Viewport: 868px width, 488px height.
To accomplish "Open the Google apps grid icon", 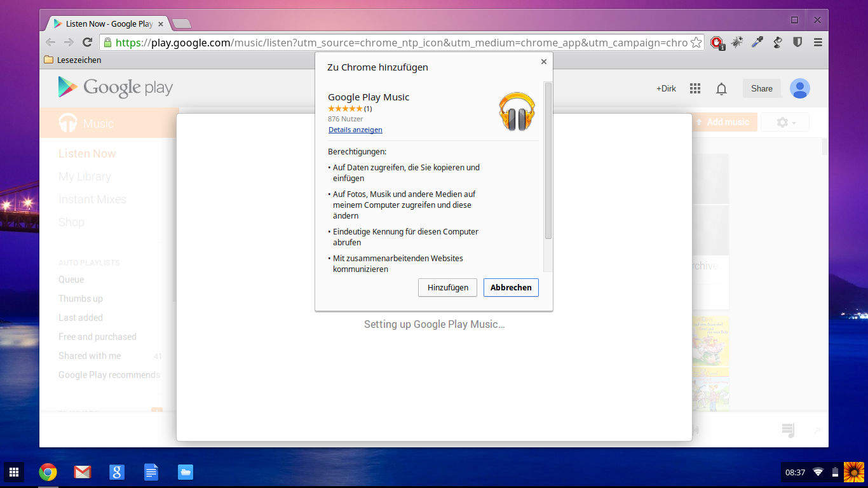I will pos(695,88).
